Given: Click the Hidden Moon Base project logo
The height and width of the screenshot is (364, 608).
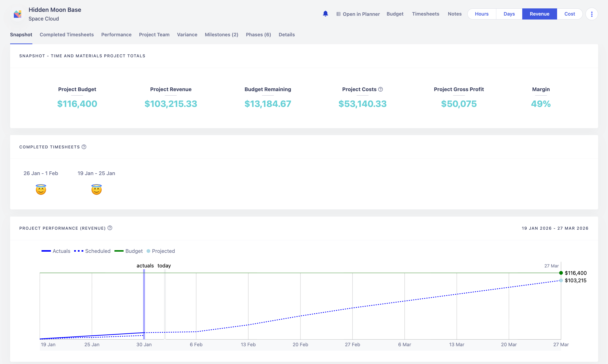Looking at the screenshot, I should [18, 14].
